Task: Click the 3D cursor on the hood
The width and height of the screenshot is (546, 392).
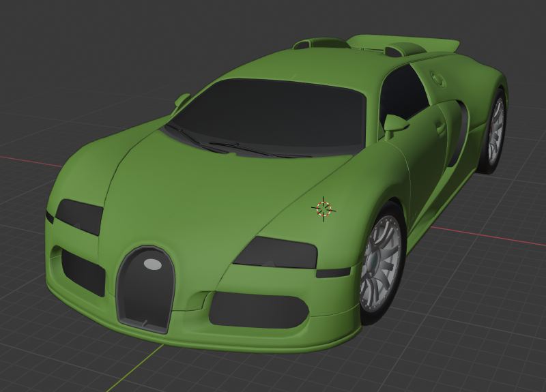Action: tap(324, 209)
